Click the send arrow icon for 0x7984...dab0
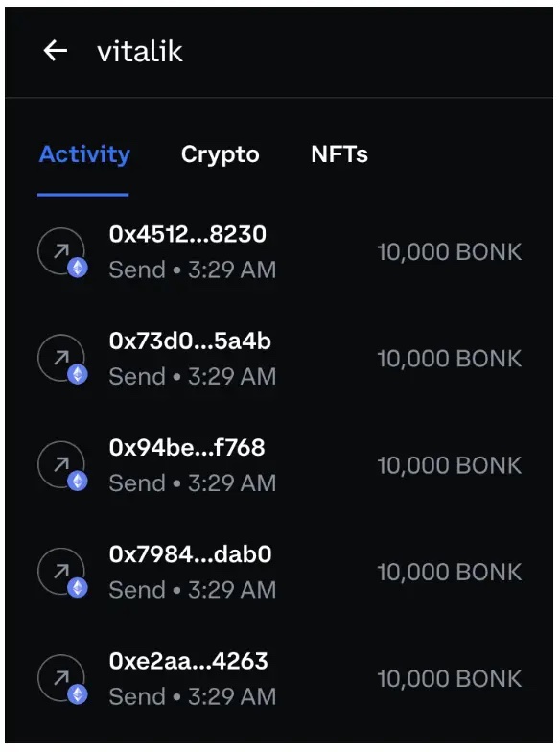 click(x=61, y=572)
